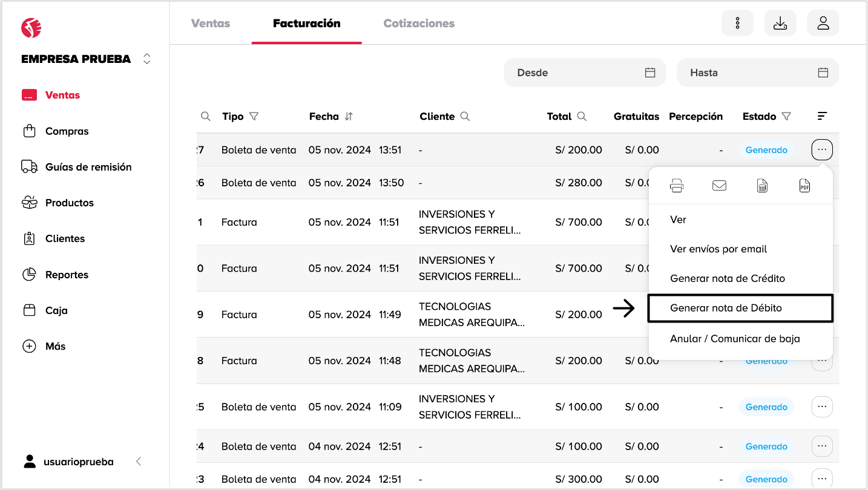Click the PDF download icon in popup

click(x=804, y=186)
